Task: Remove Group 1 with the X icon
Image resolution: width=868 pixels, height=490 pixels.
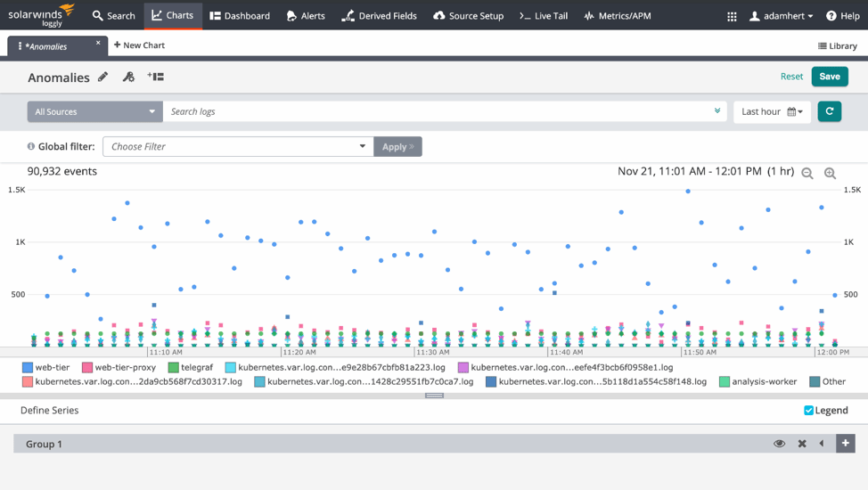Action: pyautogui.click(x=802, y=444)
